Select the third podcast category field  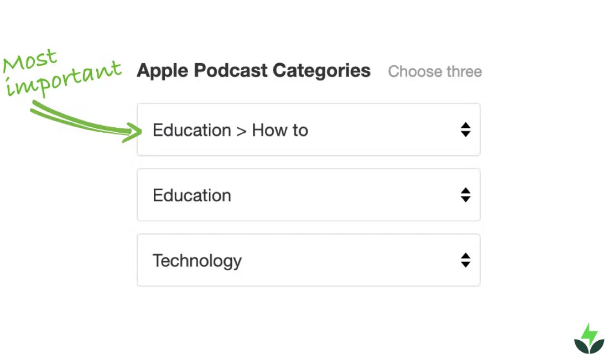click(x=308, y=260)
